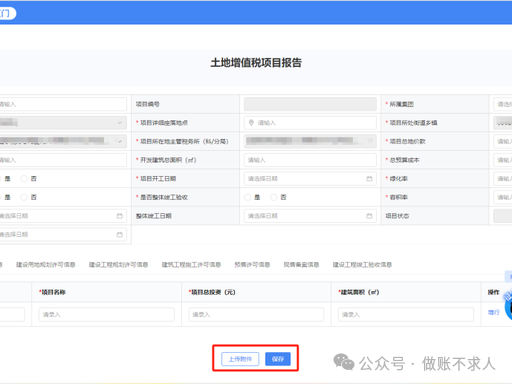Viewport: 512px width, 384px height.
Task: Open calendar icon in 项目开工日期 field
Action: [x=369, y=179]
